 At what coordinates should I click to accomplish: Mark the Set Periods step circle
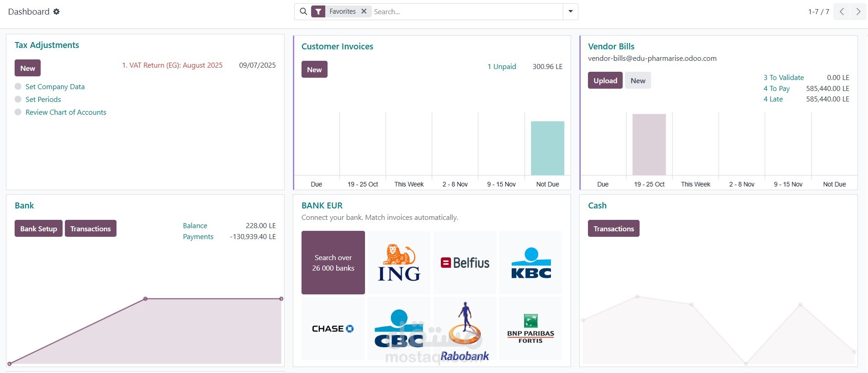pyautogui.click(x=18, y=99)
